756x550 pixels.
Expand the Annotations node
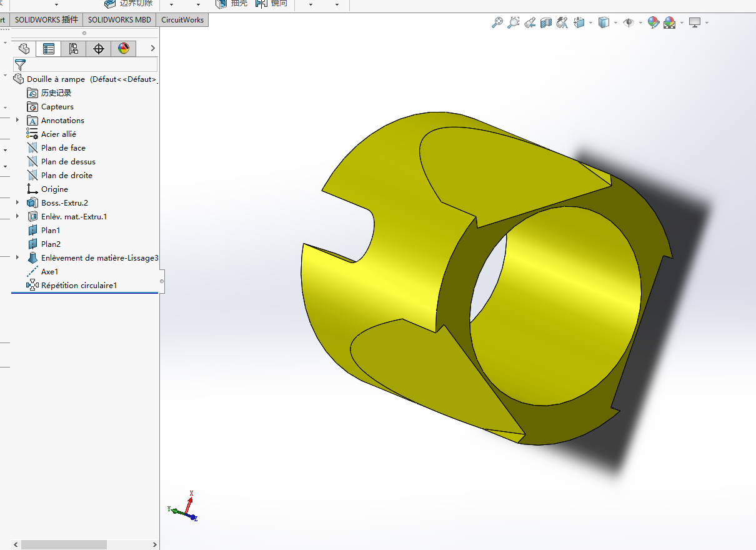click(x=17, y=120)
